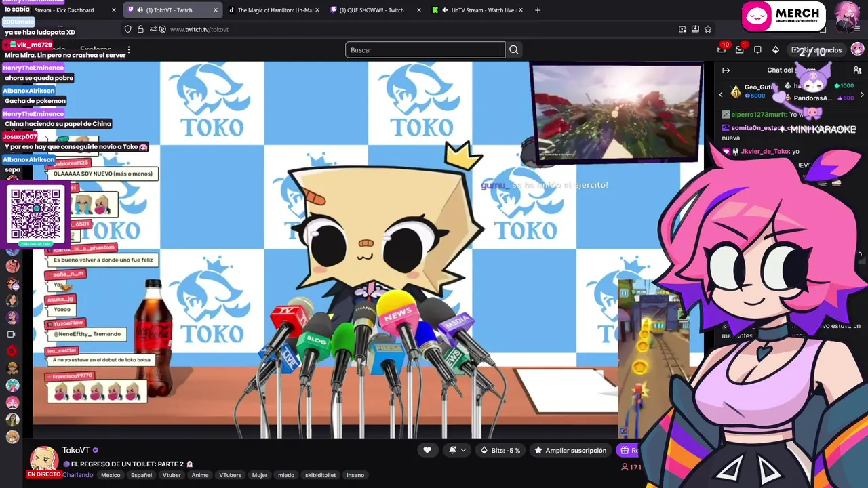The width and height of the screenshot is (868, 488).
Task: Click the TokoVT channel name
Action: 76,450
